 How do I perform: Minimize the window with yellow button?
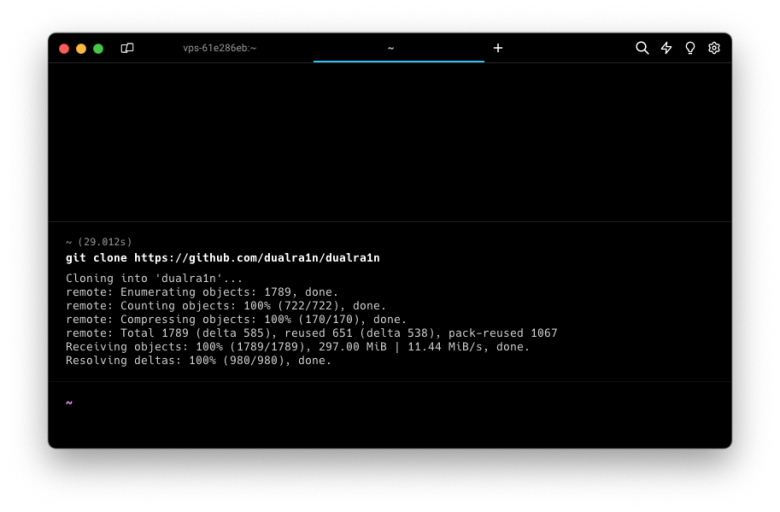tap(81, 48)
